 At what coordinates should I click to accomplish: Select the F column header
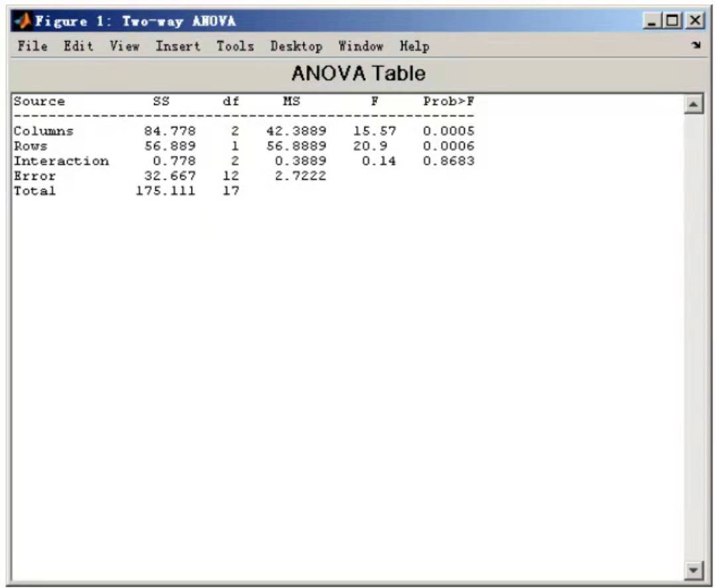375,101
